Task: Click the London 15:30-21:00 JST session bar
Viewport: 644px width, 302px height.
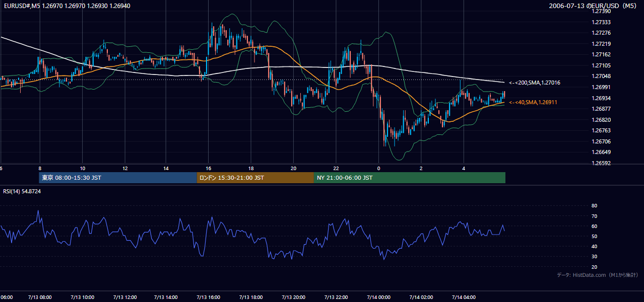Action: click(x=255, y=178)
